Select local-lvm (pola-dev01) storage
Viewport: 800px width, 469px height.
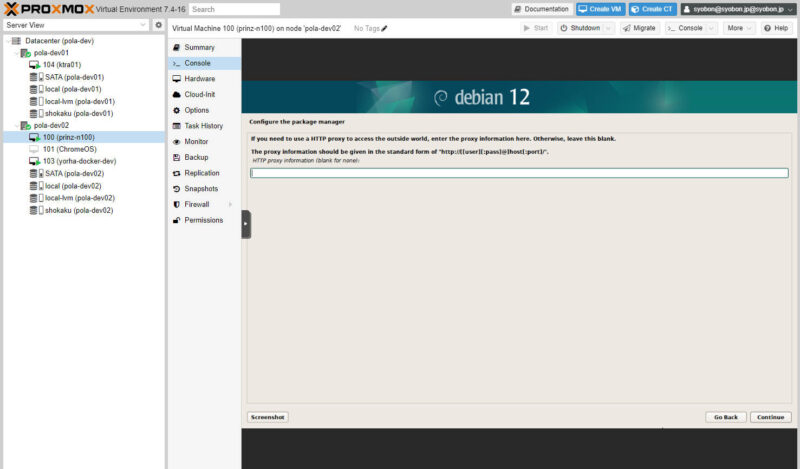point(80,101)
